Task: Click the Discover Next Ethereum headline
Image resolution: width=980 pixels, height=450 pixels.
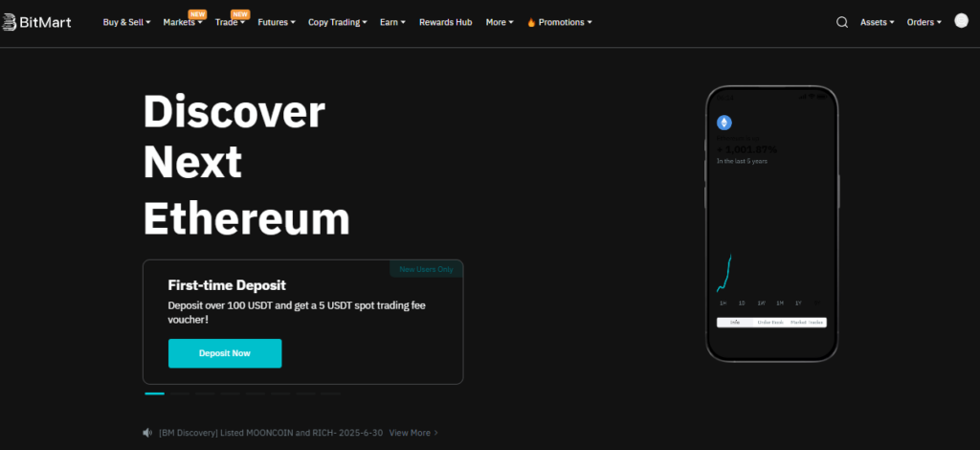Action: pos(246,165)
